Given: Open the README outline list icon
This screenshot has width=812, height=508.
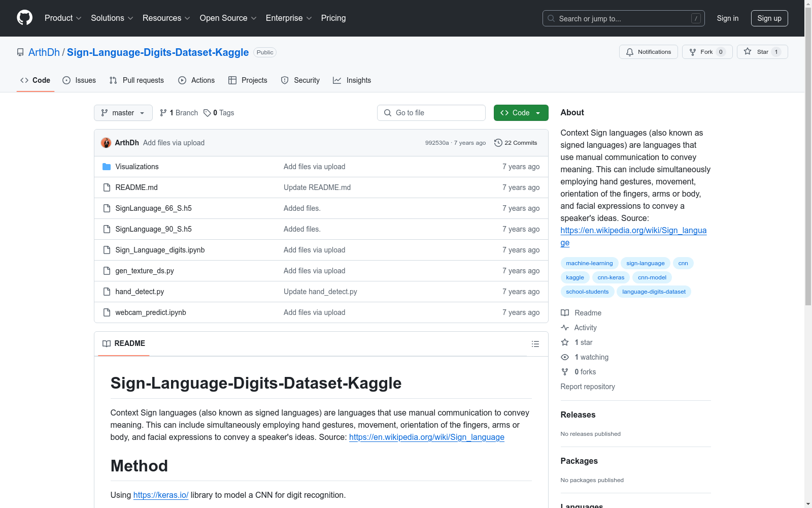Looking at the screenshot, I should coord(535,344).
